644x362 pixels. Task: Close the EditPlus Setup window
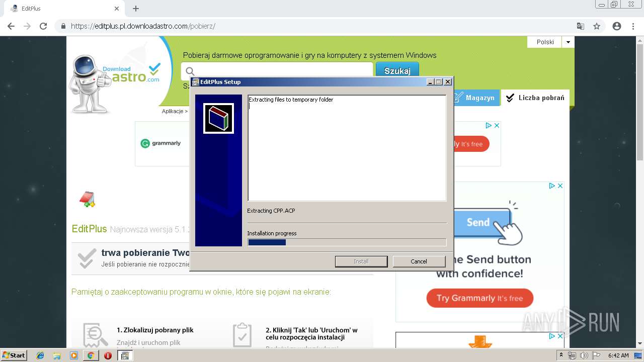click(x=448, y=82)
